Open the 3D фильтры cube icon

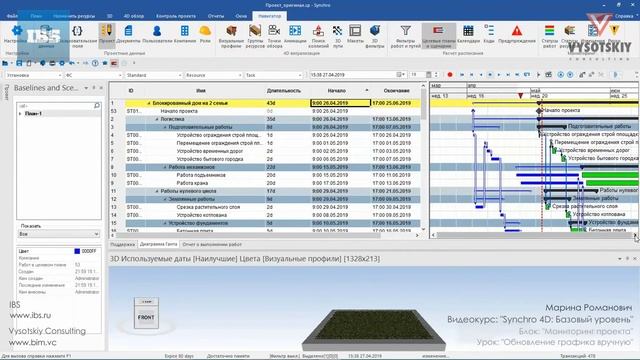point(375,31)
